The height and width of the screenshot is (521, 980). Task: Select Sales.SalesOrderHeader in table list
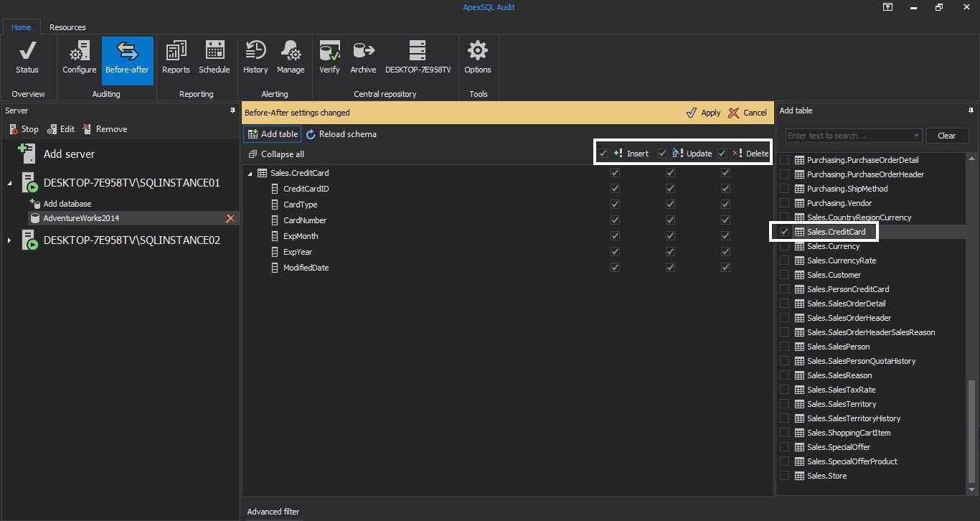(849, 318)
